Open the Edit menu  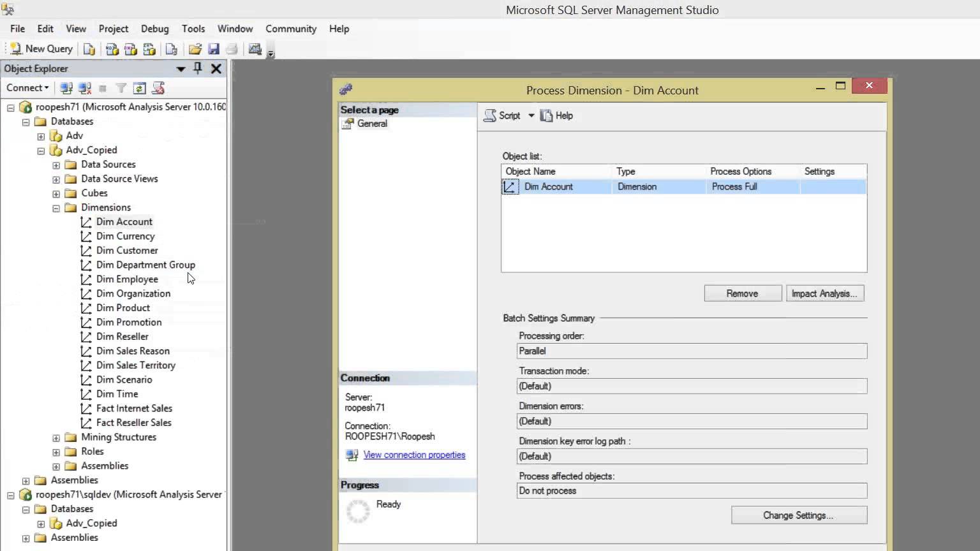coord(45,29)
